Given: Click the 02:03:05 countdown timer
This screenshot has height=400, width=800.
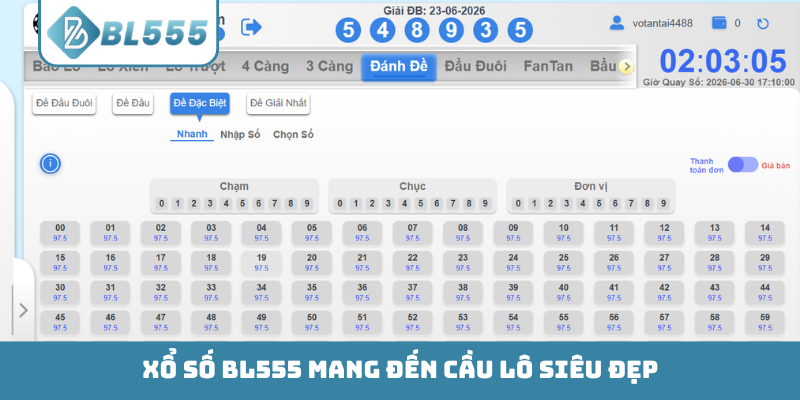Looking at the screenshot, I should [723, 61].
